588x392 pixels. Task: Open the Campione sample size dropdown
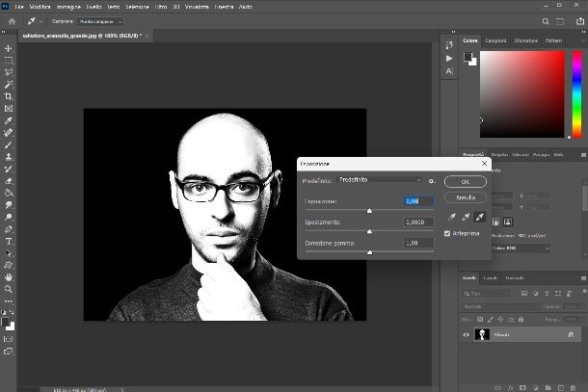click(100, 22)
